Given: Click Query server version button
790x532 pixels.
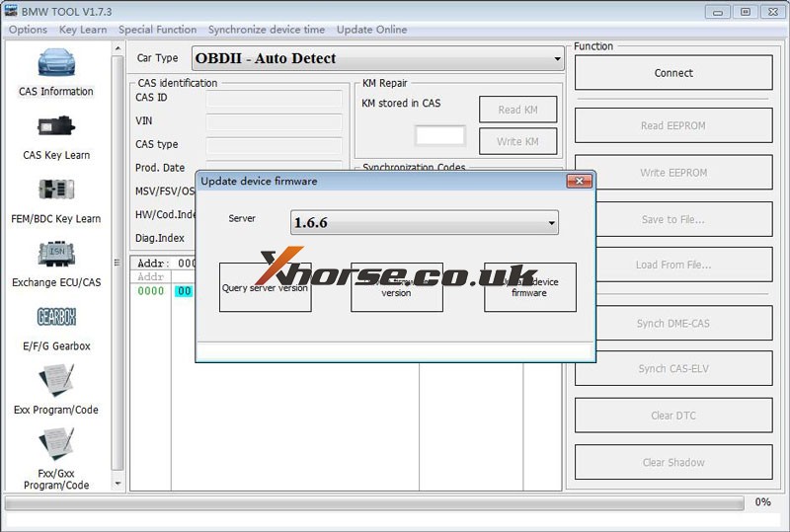Looking at the screenshot, I should click(265, 287).
